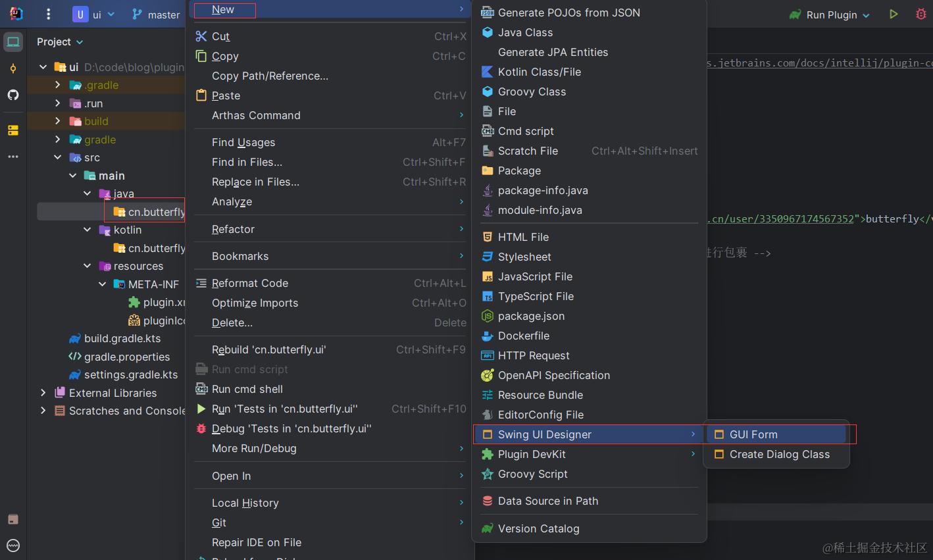Click the HTTP Request API icon
The image size is (933, 560).
tap(488, 355)
